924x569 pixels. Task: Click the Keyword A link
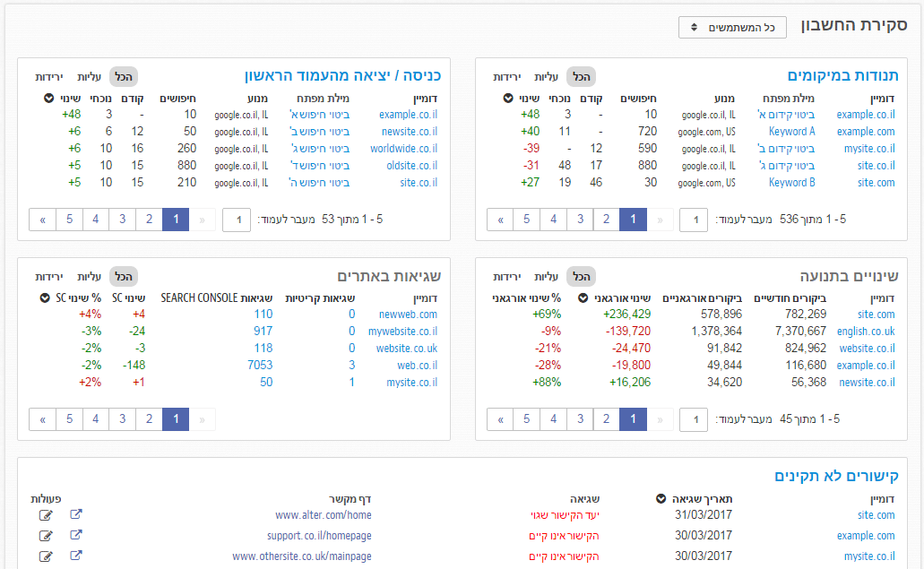[x=791, y=132]
